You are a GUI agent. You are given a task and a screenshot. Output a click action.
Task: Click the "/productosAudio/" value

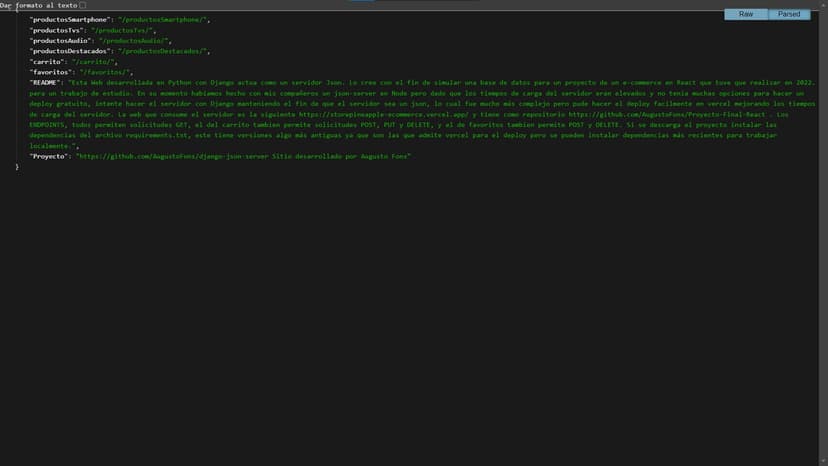coord(134,41)
